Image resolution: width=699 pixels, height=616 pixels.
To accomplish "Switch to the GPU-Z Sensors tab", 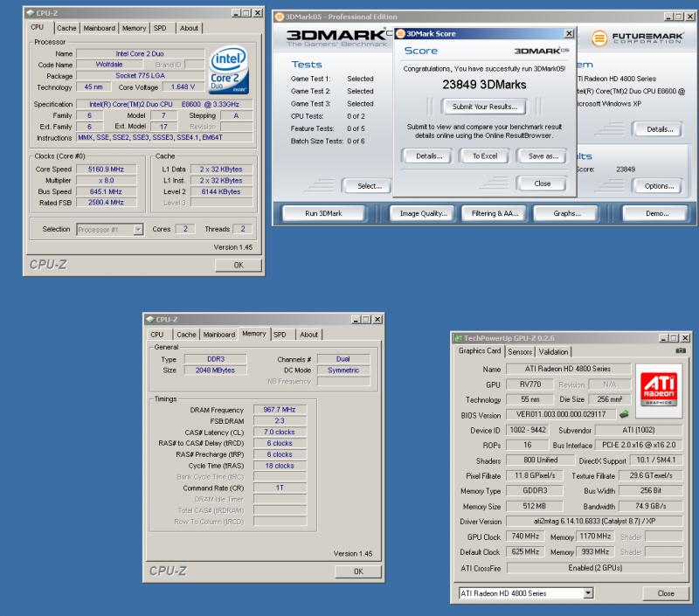I will (520, 351).
